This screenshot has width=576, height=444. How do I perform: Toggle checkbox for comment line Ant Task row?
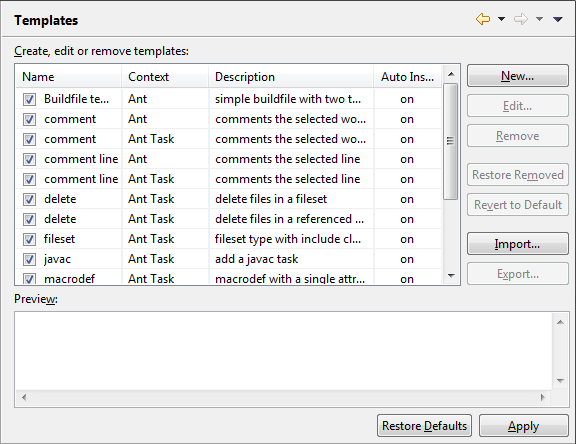(x=29, y=179)
